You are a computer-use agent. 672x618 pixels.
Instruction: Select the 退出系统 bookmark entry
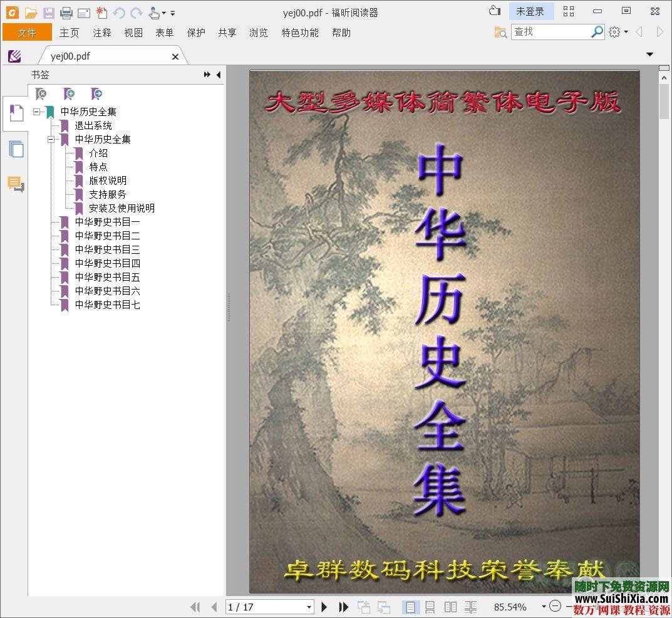(94, 125)
